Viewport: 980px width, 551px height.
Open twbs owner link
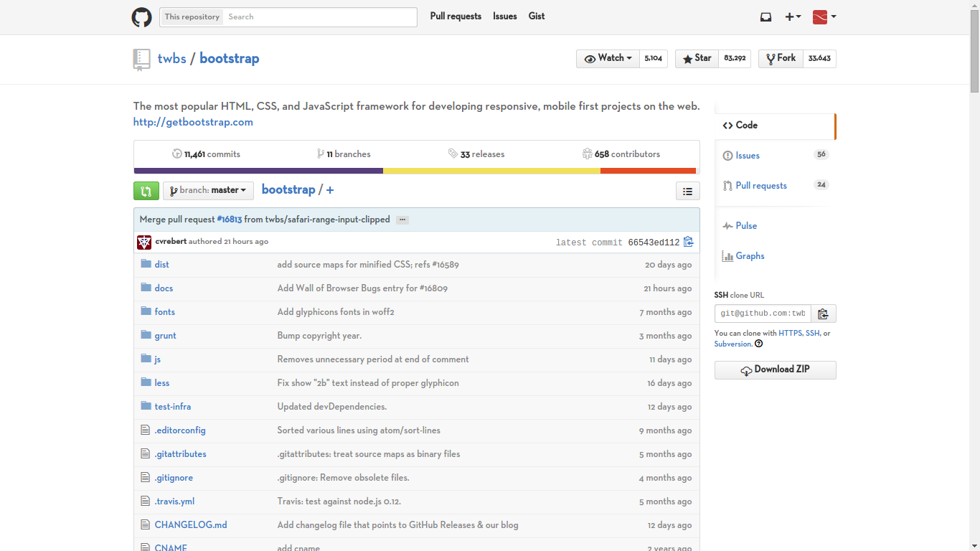tap(172, 59)
